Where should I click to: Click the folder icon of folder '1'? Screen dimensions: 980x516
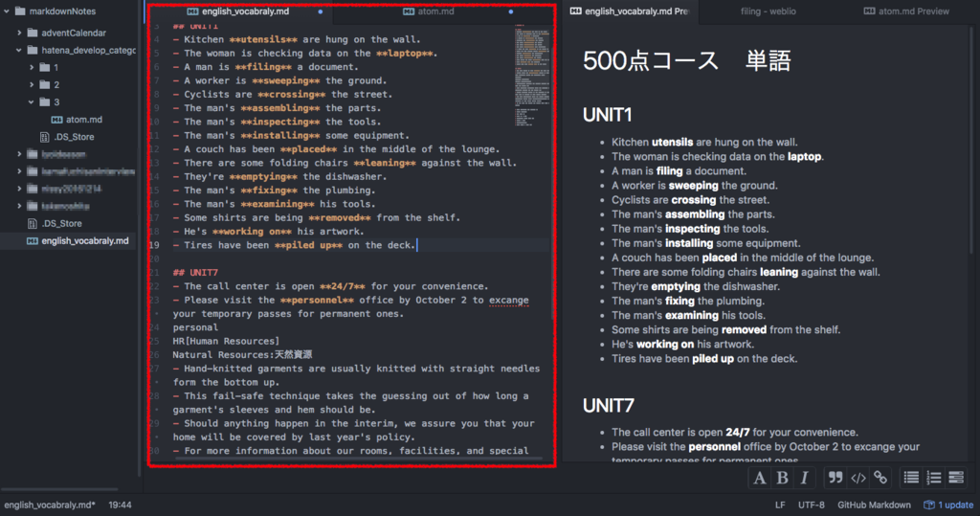[45, 67]
